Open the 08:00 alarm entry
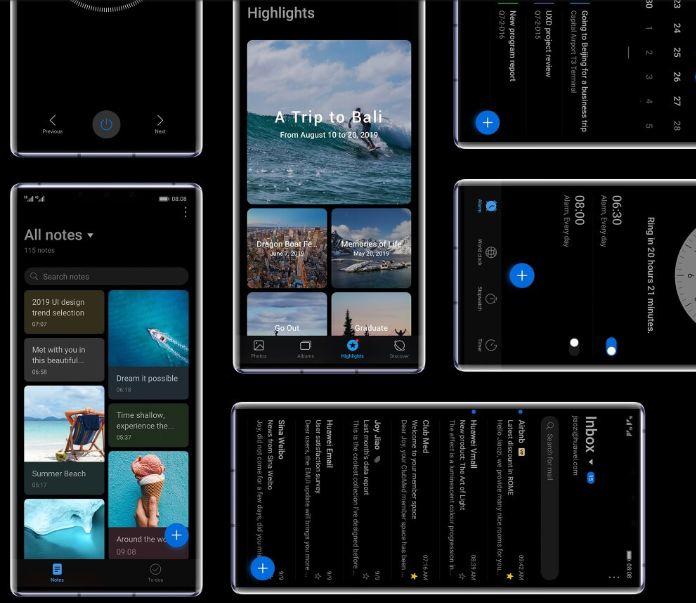Screen dimensions: 696x603 click(x=573, y=273)
